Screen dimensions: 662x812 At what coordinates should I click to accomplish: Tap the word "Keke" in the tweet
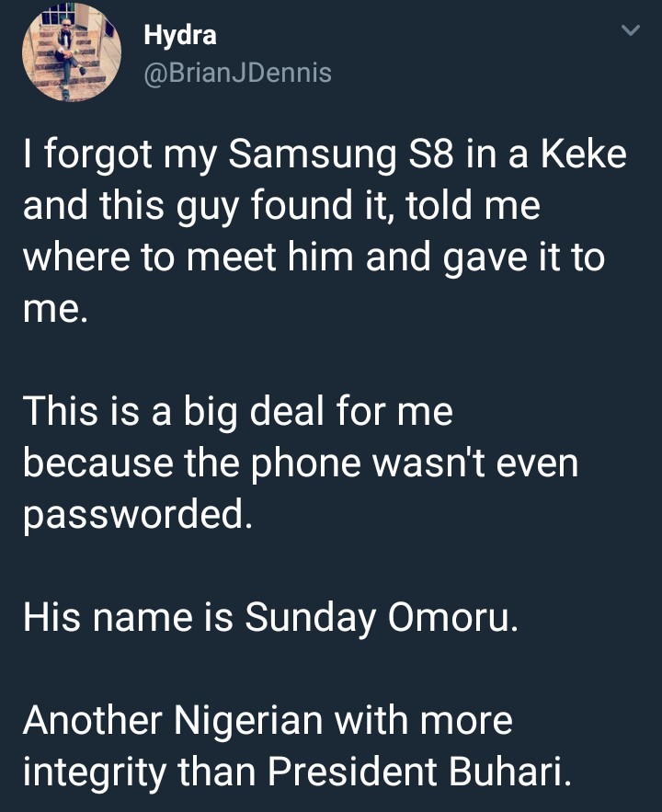coord(581,154)
